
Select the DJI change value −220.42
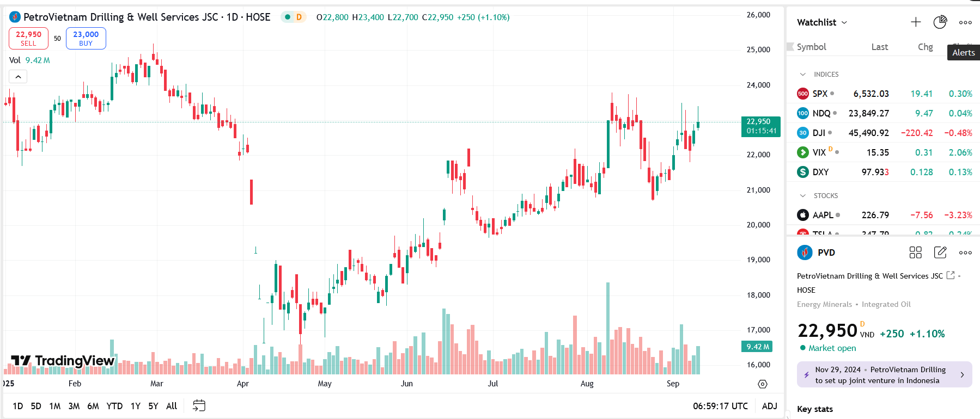(x=917, y=133)
